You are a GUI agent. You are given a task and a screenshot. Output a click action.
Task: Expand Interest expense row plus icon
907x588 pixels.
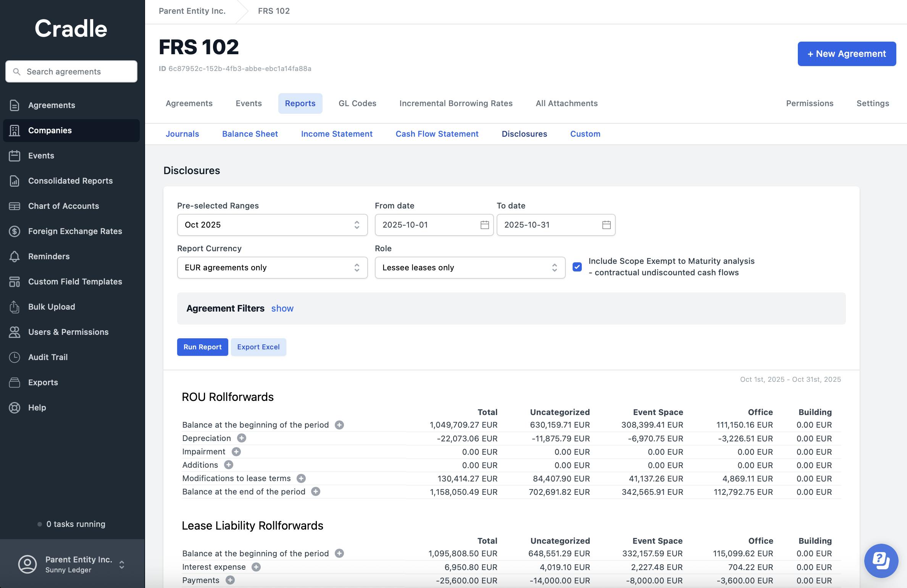coord(256,567)
